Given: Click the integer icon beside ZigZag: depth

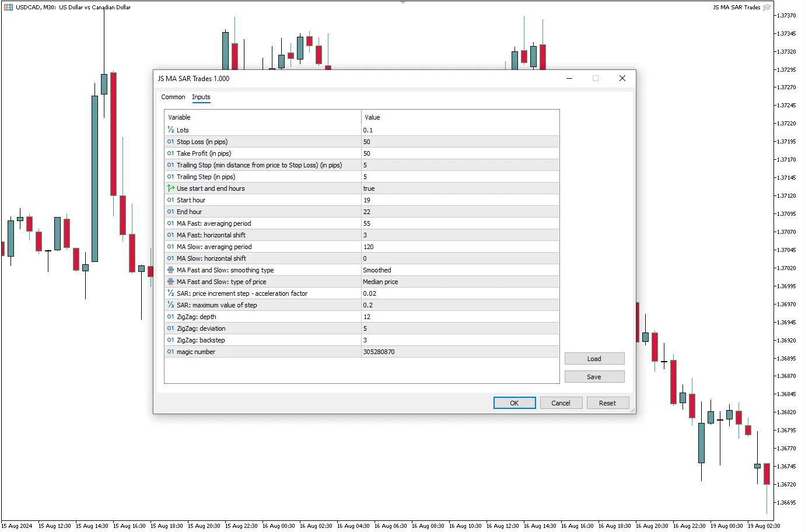Looking at the screenshot, I should coord(170,316).
